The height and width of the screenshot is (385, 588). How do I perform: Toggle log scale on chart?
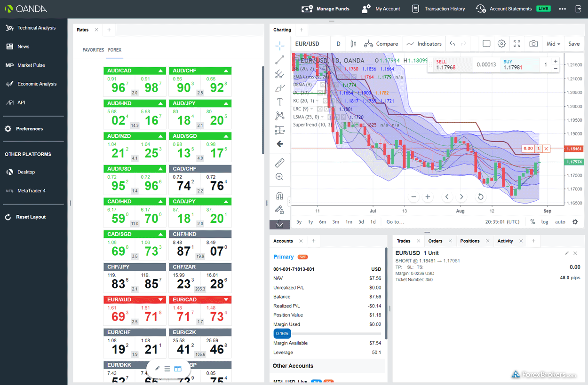[545, 222]
